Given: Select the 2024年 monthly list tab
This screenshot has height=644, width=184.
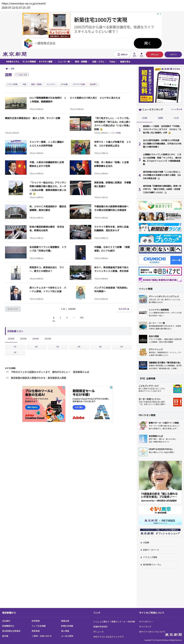Looking at the screenshot, I should [x=35, y=339].
